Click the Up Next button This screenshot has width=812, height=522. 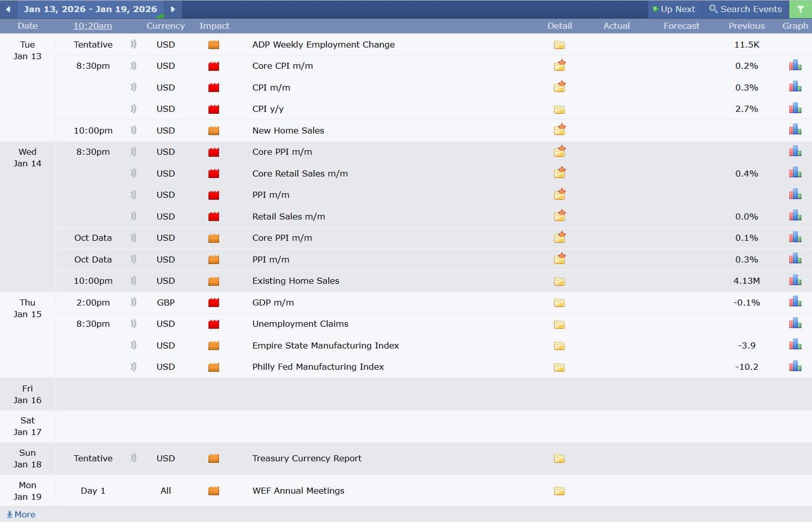point(675,9)
